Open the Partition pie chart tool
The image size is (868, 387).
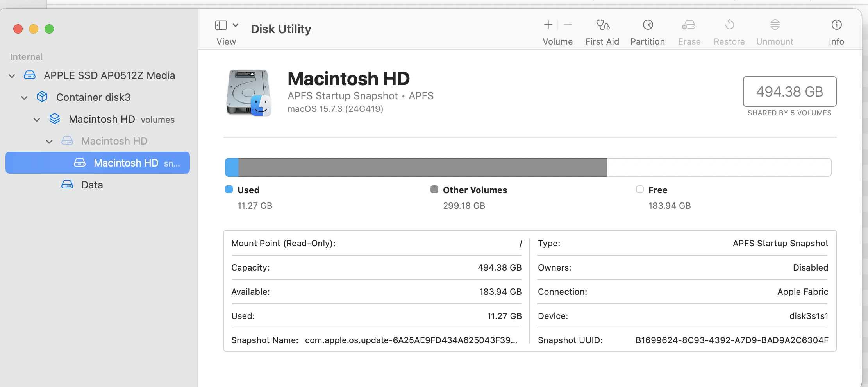pos(648,25)
